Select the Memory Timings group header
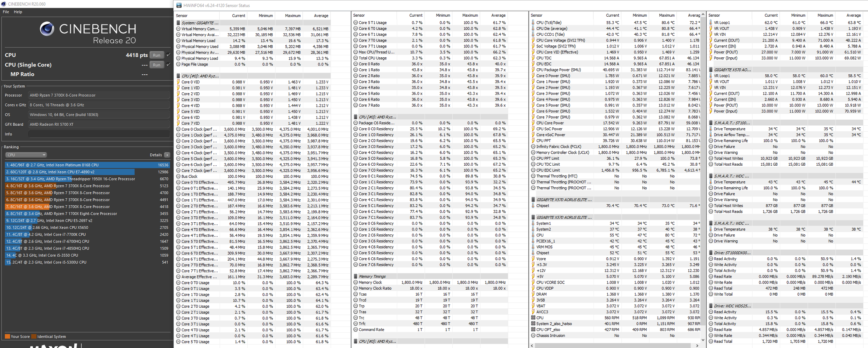 pos(430,276)
